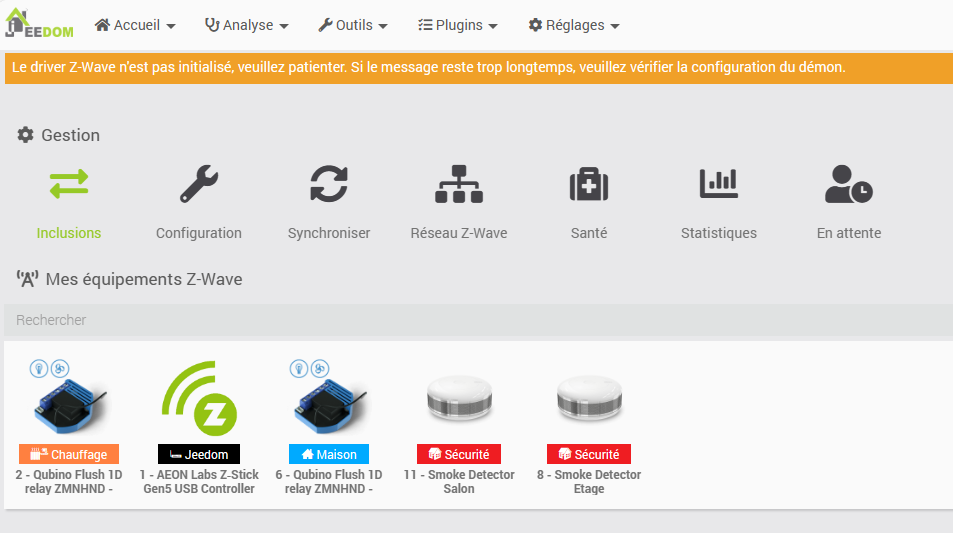The image size is (953, 533).
Task: Click the Gestion gear icon
Action: click(x=25, y=134)
